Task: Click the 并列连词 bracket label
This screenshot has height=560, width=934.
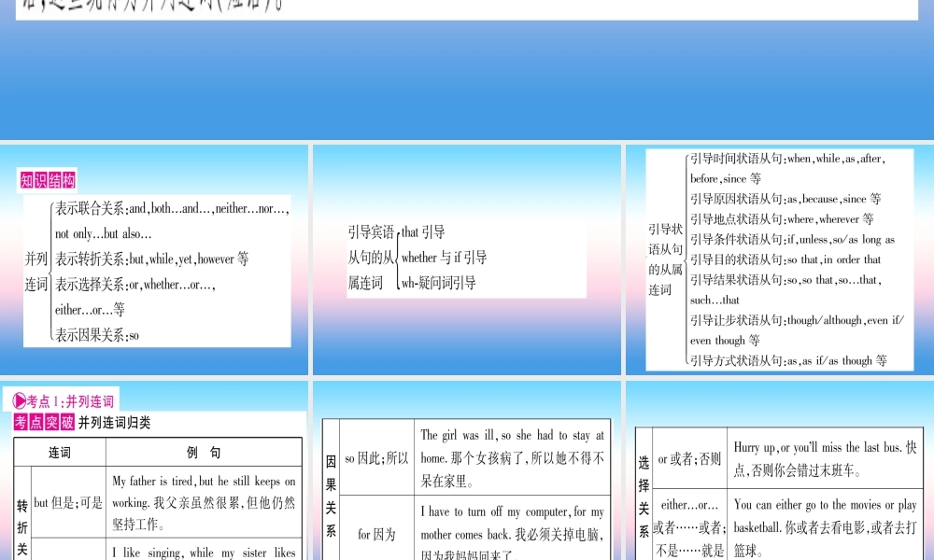Action: coord(35,272)
